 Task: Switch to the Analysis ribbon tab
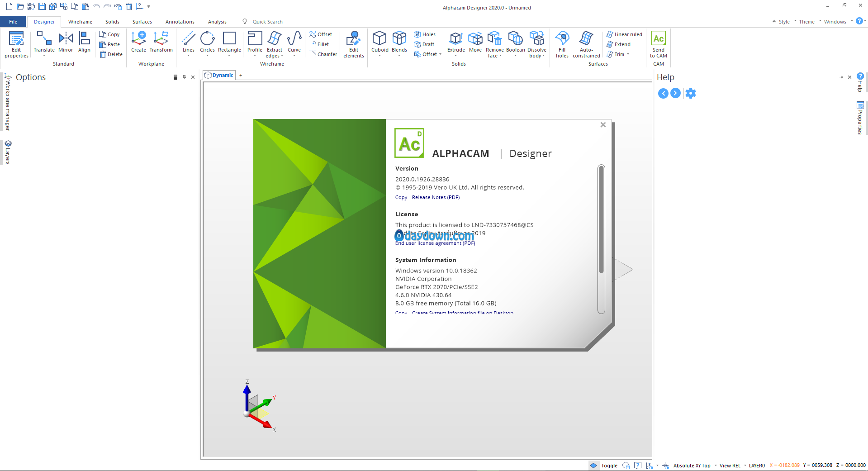pyautogui.click(x=217, y=22)
